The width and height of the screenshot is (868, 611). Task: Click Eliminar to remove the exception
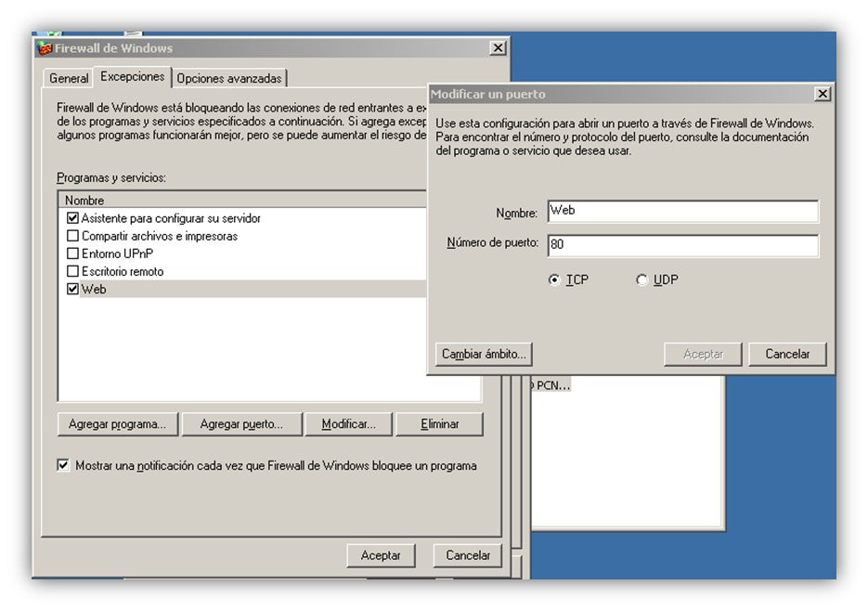439,423
